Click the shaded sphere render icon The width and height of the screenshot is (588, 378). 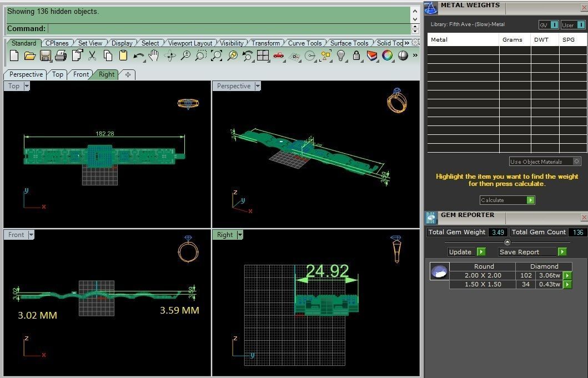403,56
